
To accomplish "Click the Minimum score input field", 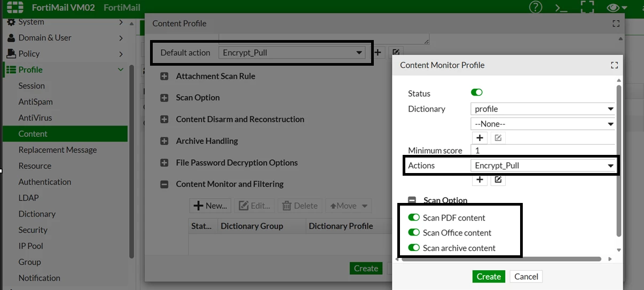I will point(544,151).
